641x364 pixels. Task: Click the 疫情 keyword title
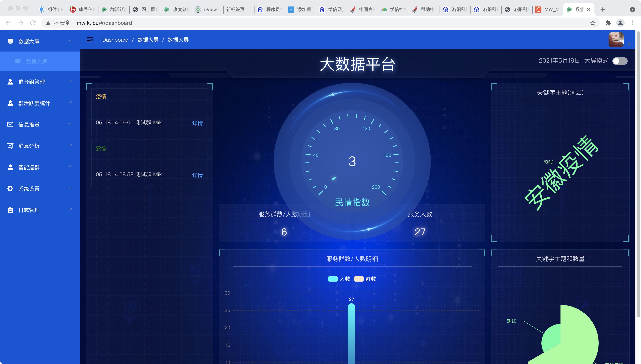tap(101, 97)
